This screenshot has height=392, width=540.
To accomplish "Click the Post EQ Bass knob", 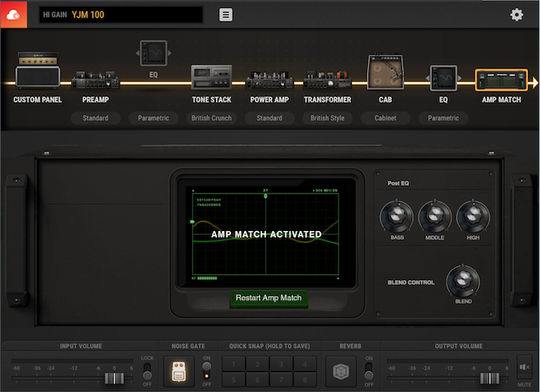I will point(397,217).
